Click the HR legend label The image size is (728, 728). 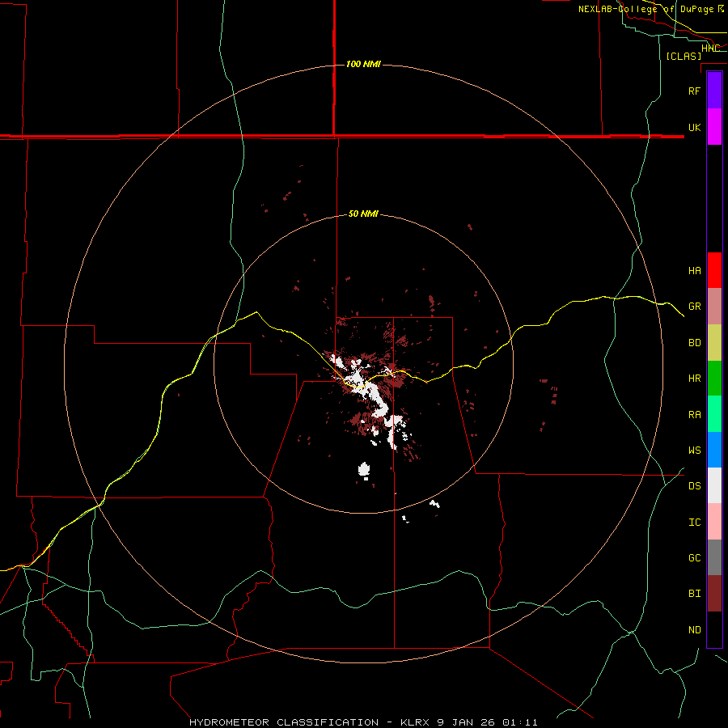point(694,379)
